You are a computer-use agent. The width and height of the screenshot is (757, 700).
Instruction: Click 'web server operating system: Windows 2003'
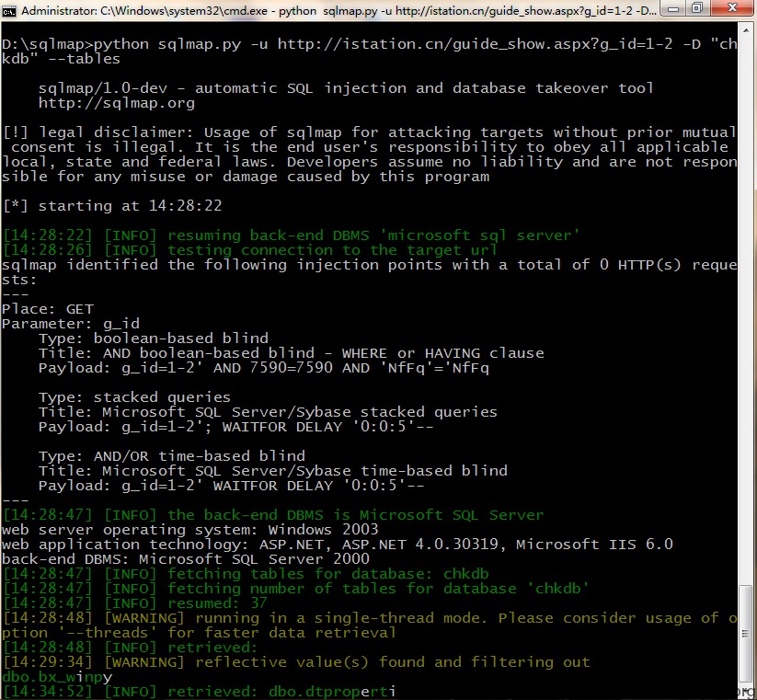pos(190,530)
